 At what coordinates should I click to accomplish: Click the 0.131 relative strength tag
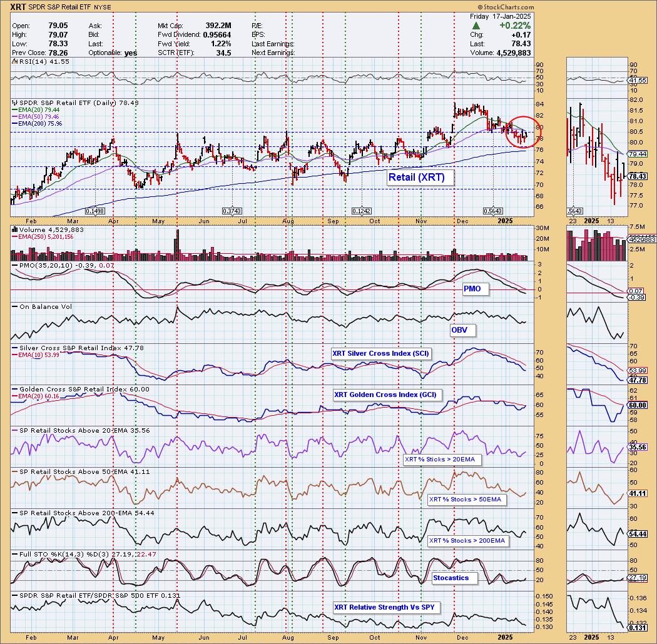pos(638,628)
